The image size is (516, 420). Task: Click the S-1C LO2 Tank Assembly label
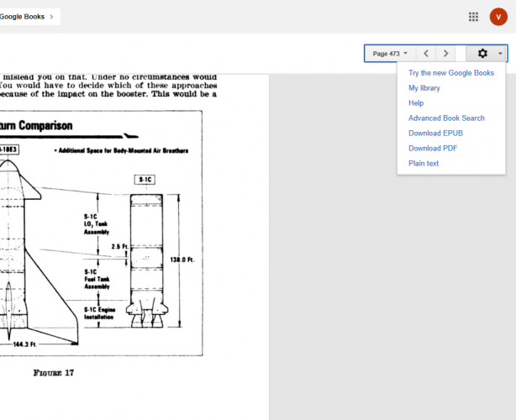point(97,224)
